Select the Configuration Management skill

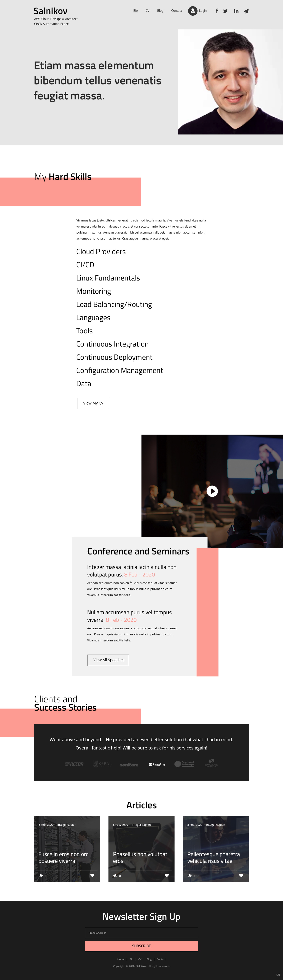[120, 371]
